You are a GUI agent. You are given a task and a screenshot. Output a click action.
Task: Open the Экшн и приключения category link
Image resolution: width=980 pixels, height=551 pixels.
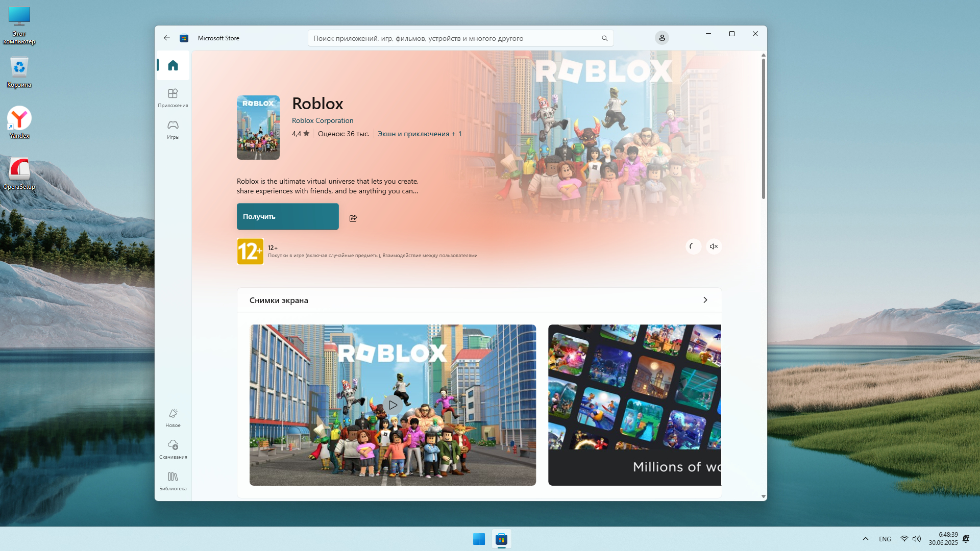[x=413, y=134]
